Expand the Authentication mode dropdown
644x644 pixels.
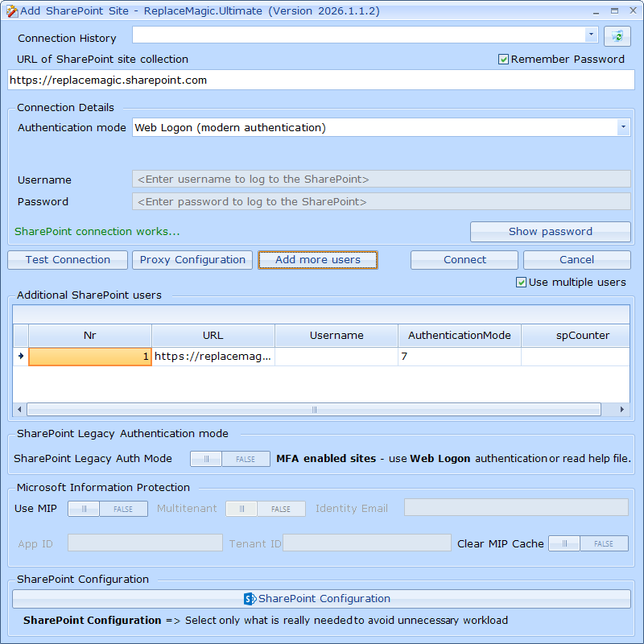click(623, 127)
